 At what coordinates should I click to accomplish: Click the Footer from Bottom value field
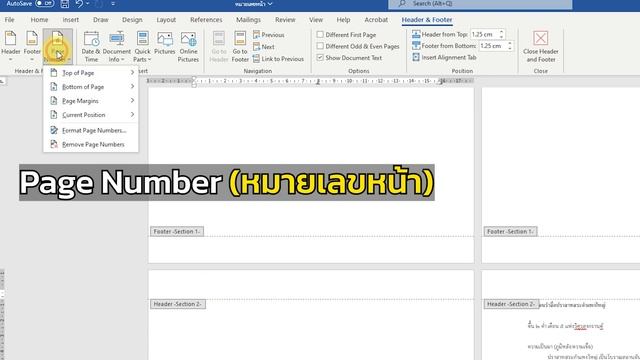tap(492, 46)
